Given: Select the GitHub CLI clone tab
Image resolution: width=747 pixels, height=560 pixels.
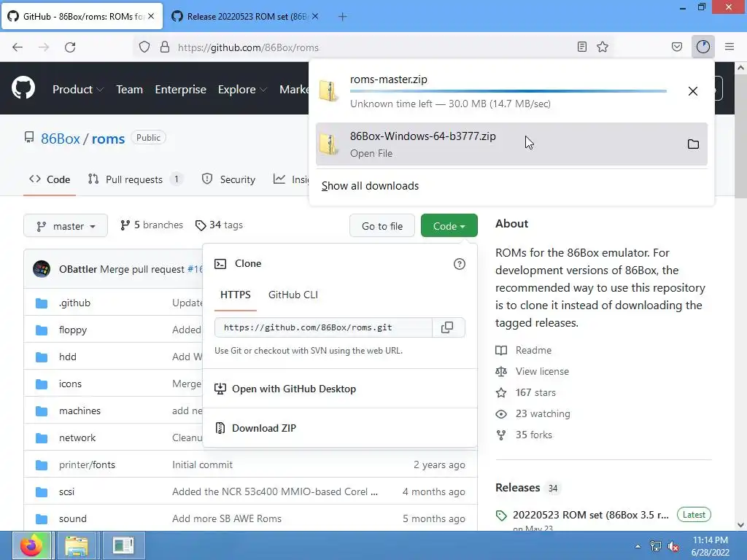Looking at the screenshot, I should tap(293, 295).
